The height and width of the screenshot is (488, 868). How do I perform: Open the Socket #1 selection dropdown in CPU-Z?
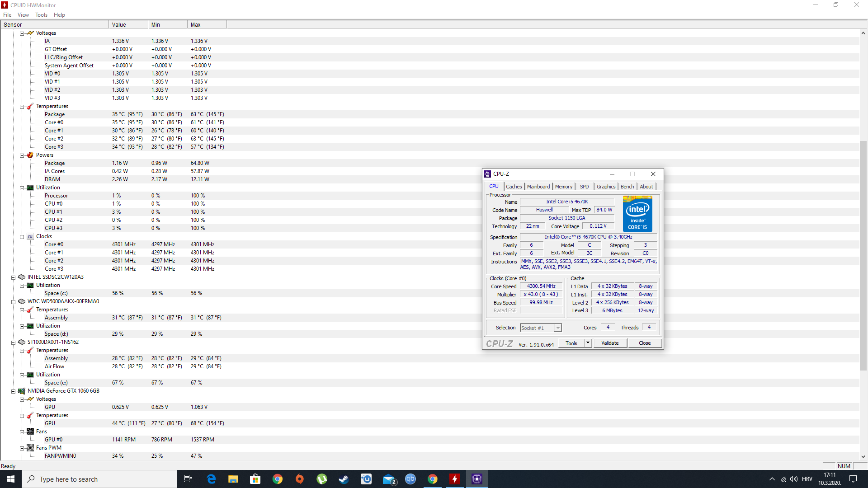coord(558,328)
